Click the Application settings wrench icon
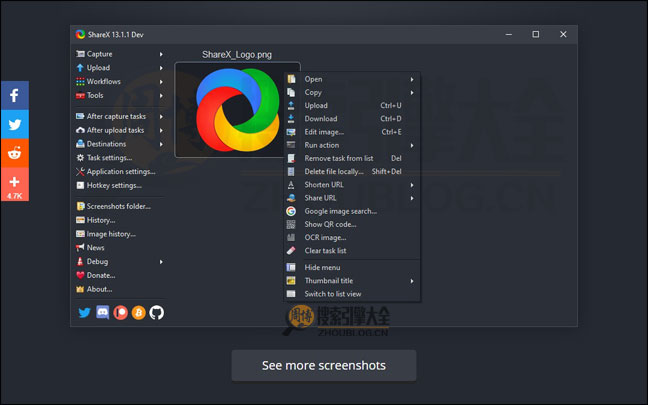This screenshot has height=405, width=648. click(x=80, y=172)
